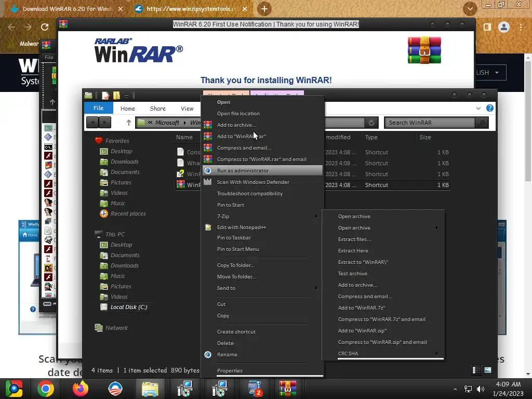Click the icon beside Rename entry
Image resolution: width=532 pixels, height=399 pixels.
(x=208, y=354)
